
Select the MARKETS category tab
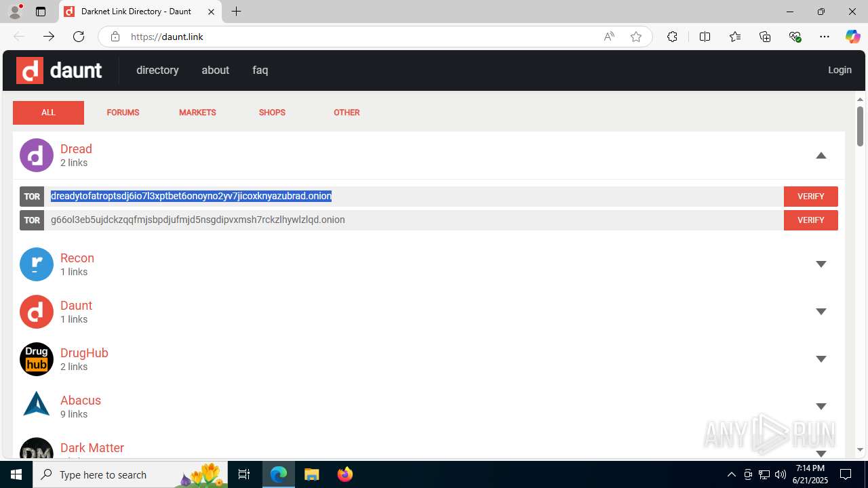coord(197,113)
